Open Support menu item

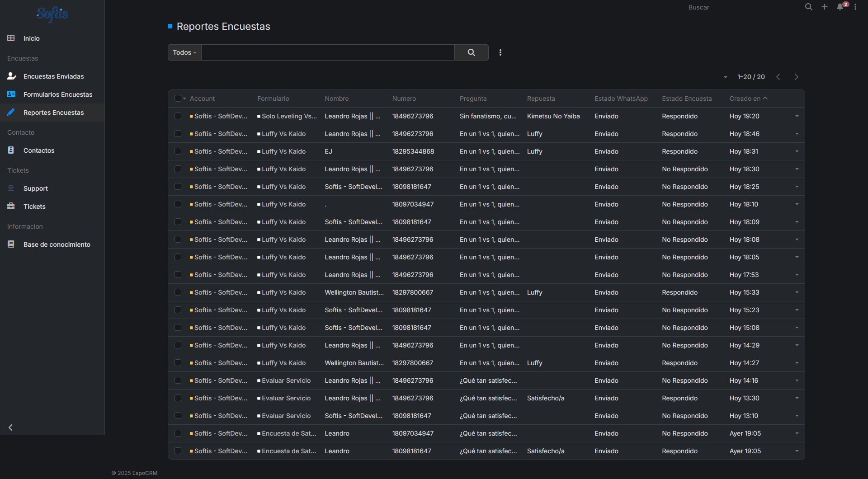click(52, 188)
